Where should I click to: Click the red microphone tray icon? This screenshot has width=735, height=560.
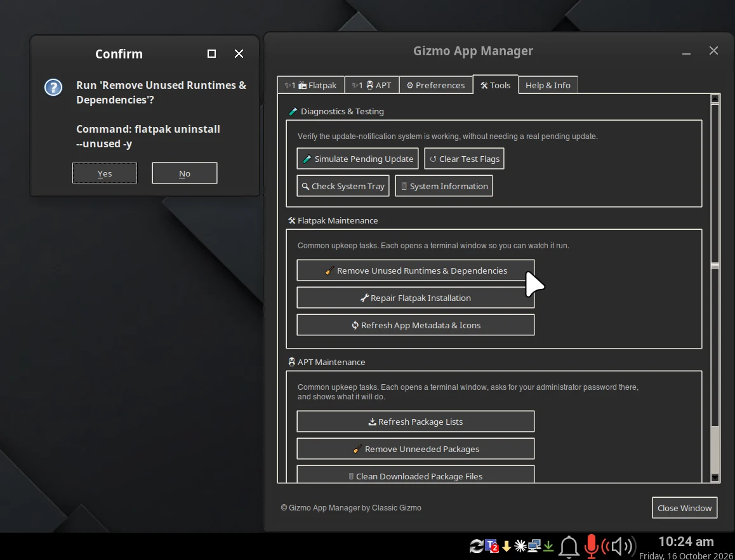[x=592, y=547]
